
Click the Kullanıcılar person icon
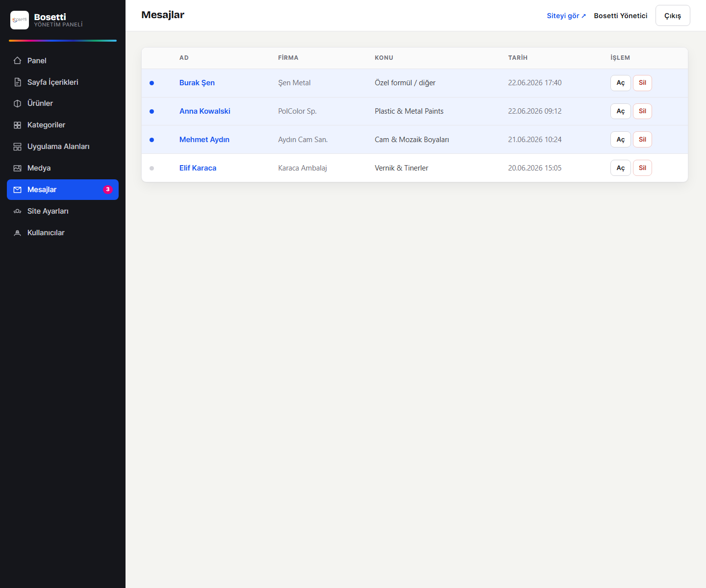tap(17, 233)
